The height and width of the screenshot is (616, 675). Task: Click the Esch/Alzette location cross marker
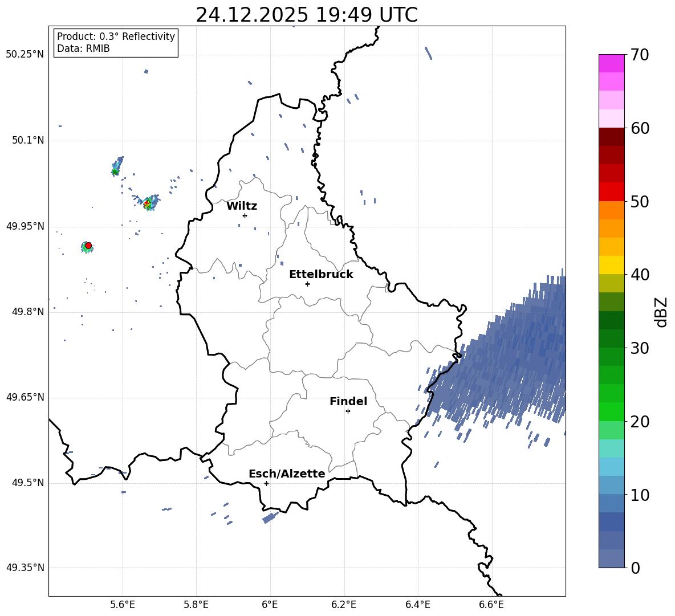pos(266,483)
